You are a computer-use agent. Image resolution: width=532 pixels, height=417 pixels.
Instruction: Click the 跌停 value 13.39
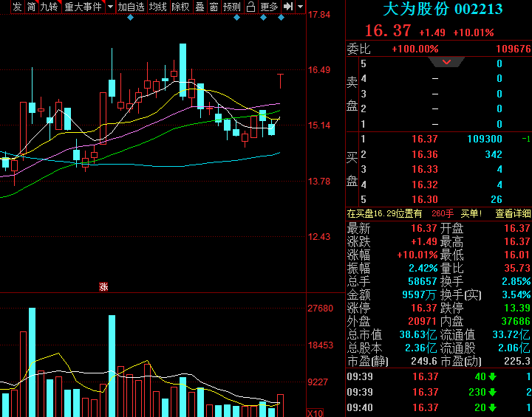[517, 308]
